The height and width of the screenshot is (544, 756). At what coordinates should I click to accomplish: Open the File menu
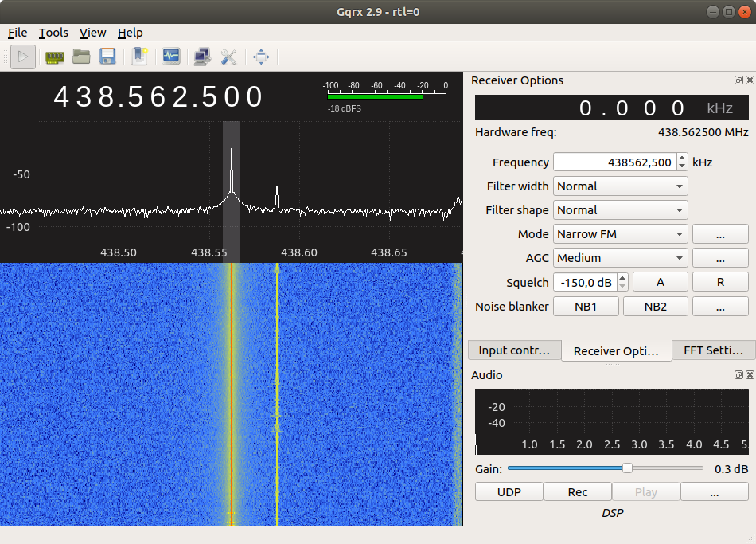coord(18,33)
